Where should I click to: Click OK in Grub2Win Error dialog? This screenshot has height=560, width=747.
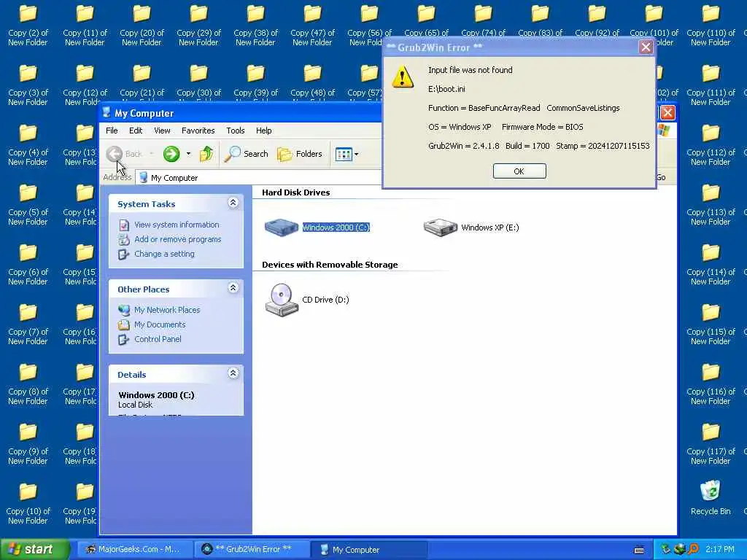[519, 171]
